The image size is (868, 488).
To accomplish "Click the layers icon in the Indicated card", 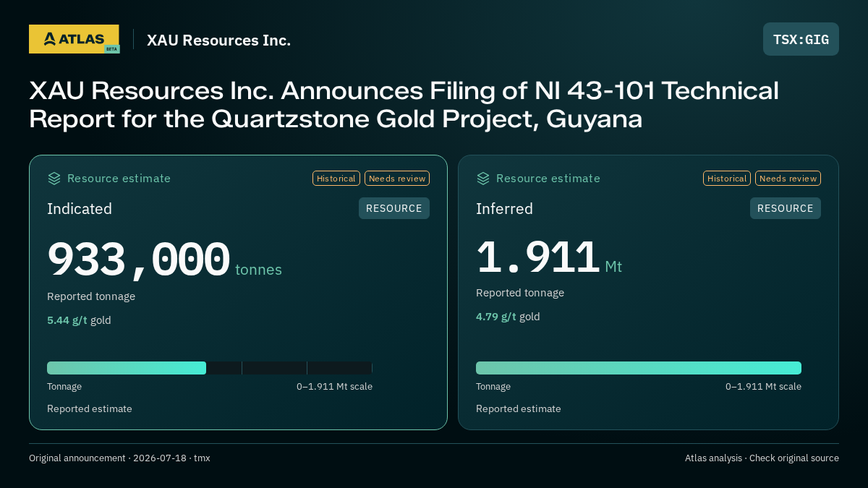I will pos(54,179).
